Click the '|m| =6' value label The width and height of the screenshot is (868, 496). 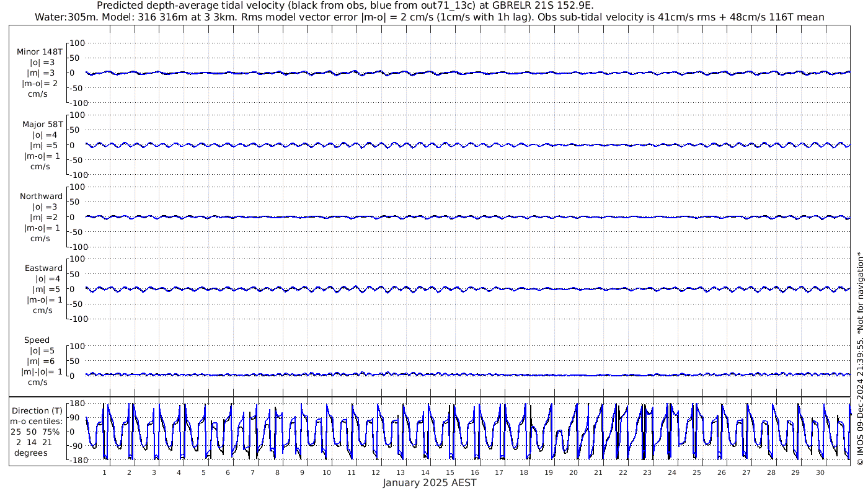tap(40, 361)
